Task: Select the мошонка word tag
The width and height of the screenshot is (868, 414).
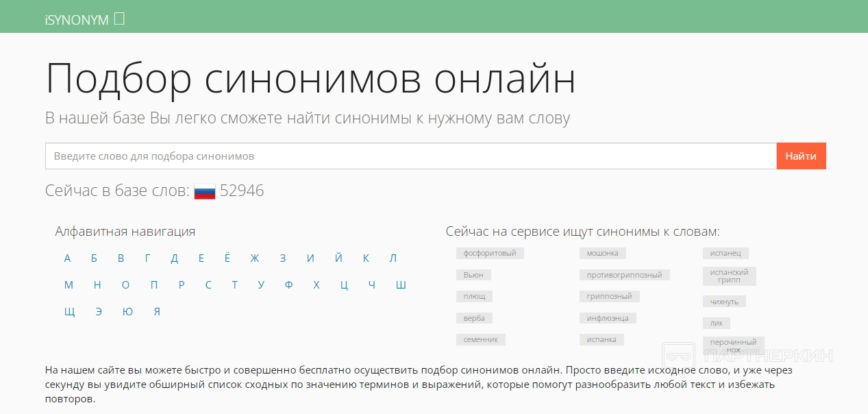Action: click(602, 254)
